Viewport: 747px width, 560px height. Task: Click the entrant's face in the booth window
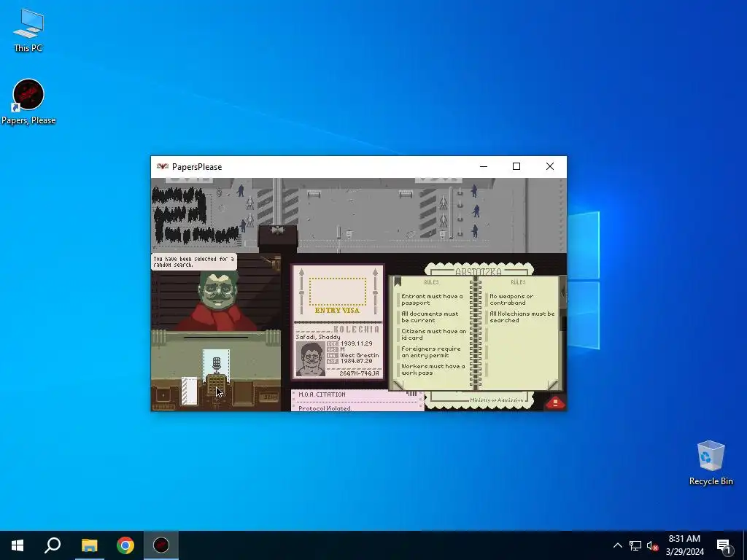[217, 289]
